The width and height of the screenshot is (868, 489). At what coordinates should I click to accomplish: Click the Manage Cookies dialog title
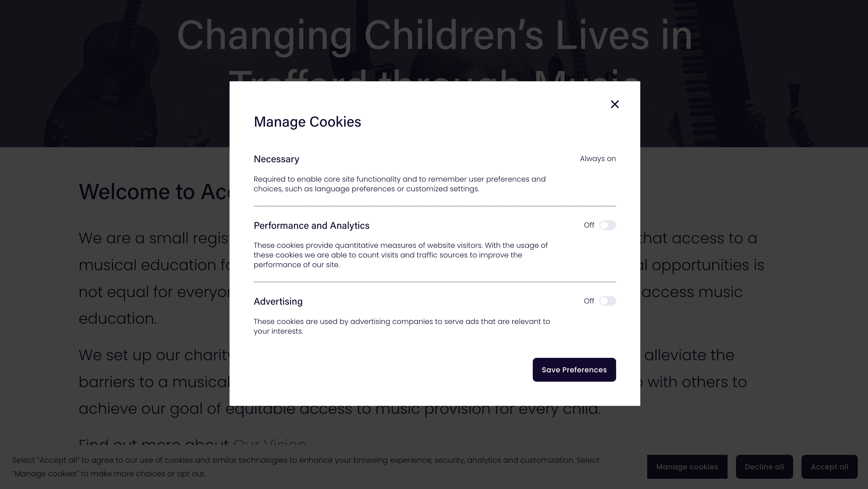(307, 122)
